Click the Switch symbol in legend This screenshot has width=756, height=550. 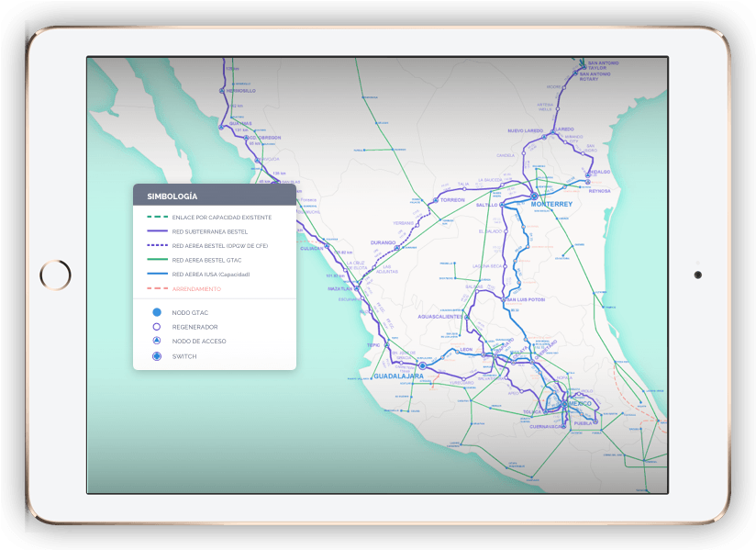157,356
